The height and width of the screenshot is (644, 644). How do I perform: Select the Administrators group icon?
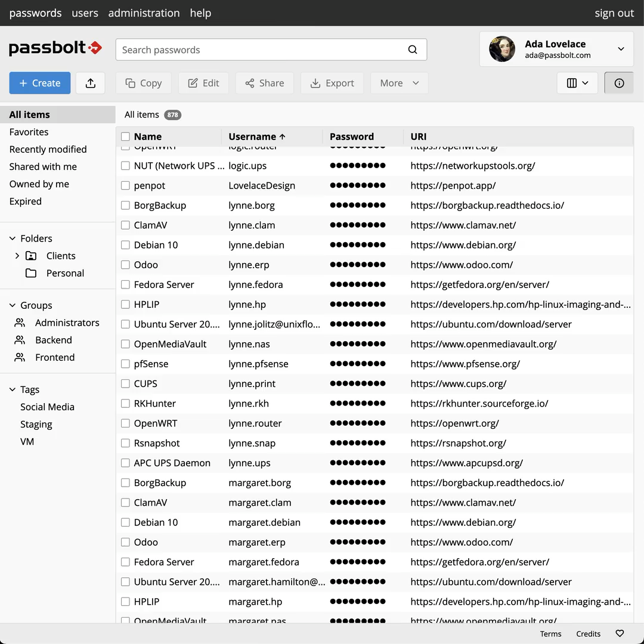coord(20,323)
